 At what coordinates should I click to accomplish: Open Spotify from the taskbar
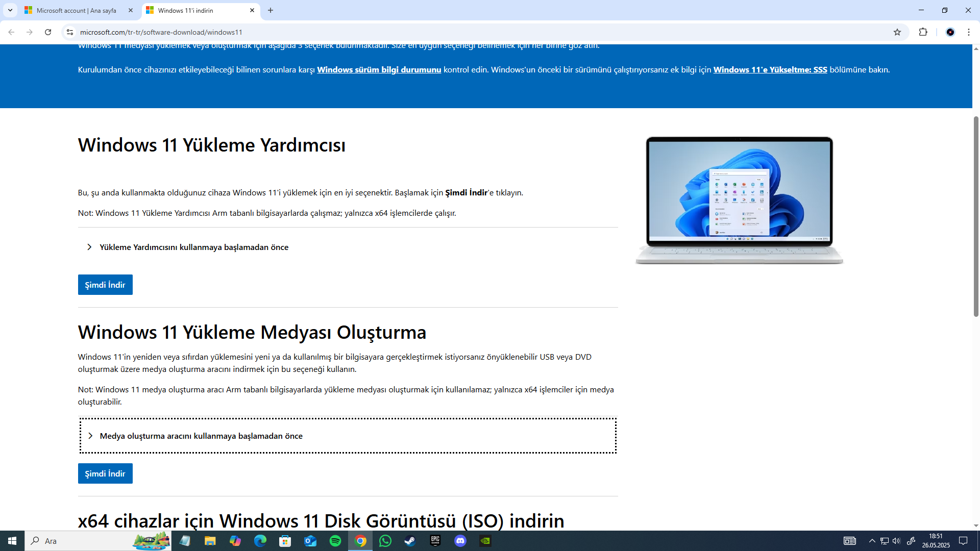pyautogui.click(x=335, y=541)
